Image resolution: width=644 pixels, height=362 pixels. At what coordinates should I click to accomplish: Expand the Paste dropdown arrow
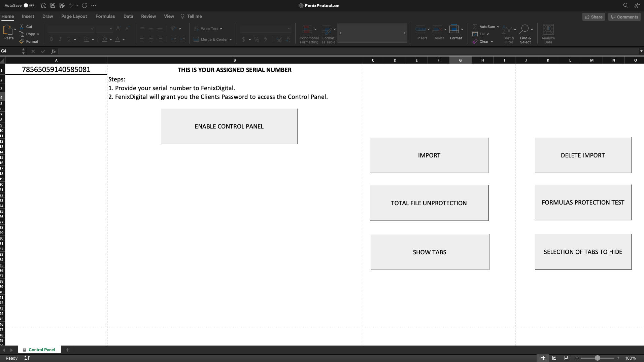(x=15, y=30)
